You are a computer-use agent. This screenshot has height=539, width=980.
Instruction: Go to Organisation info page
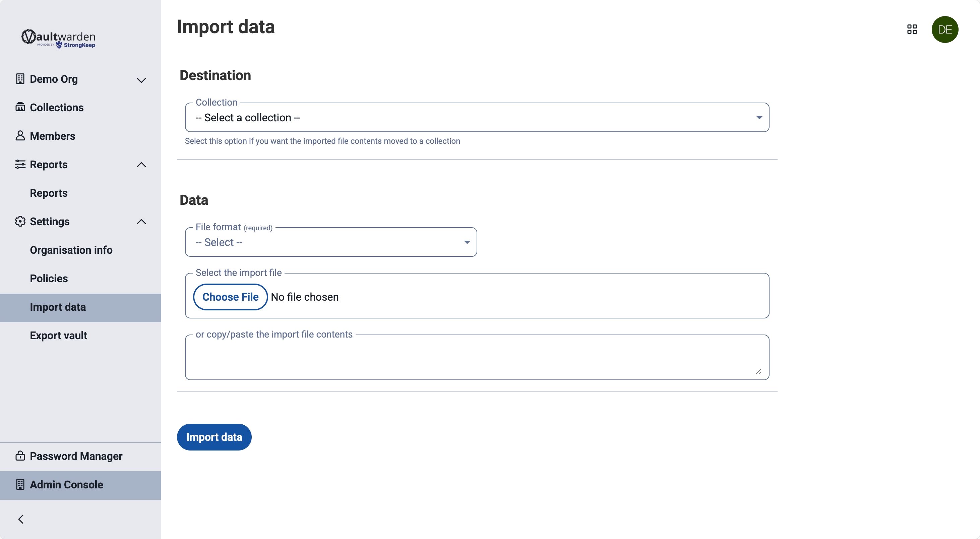pos(71,250)
